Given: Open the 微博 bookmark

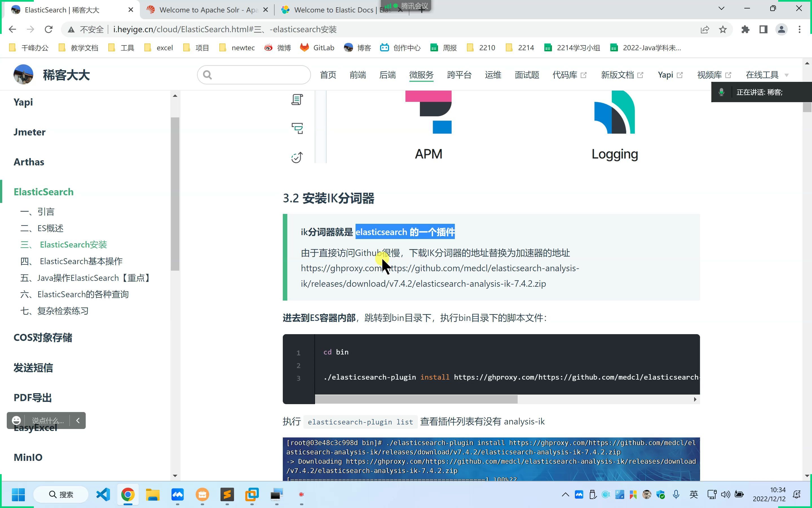Looking at the screenshot, I should tap(277, 48).
